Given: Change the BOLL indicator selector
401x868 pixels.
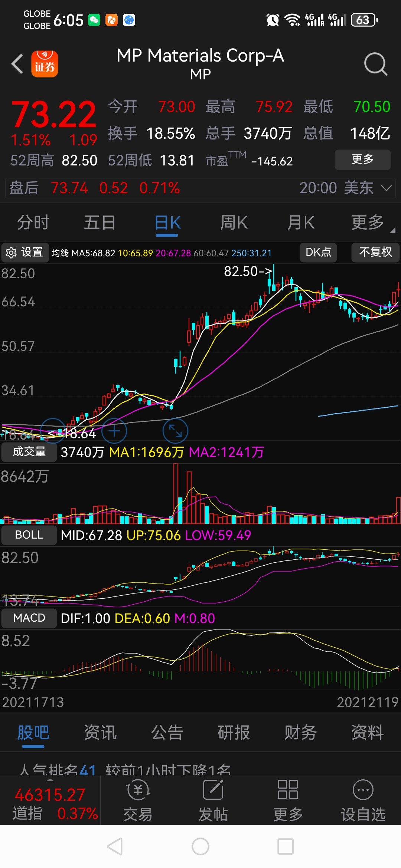Looking at the screenshot, I should pos(29,535).
